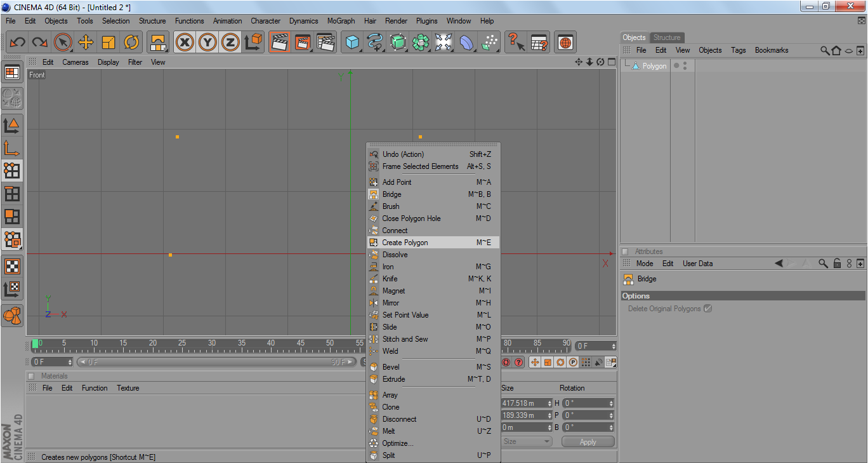Click the orange globe icon in toolbar
Image resolution: width=868 pixels, height=463 pixels.
tap(565, 43)
